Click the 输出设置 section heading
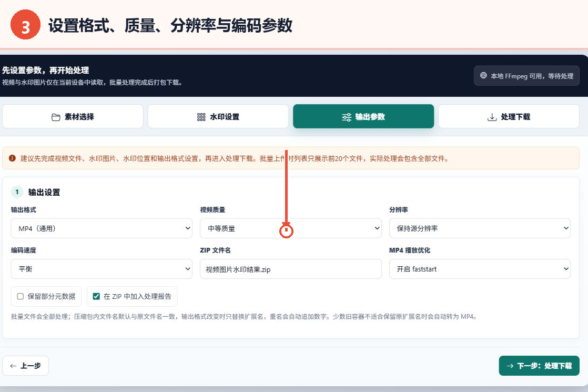Viewport: 588px width, 392px height. pos(44,193)
